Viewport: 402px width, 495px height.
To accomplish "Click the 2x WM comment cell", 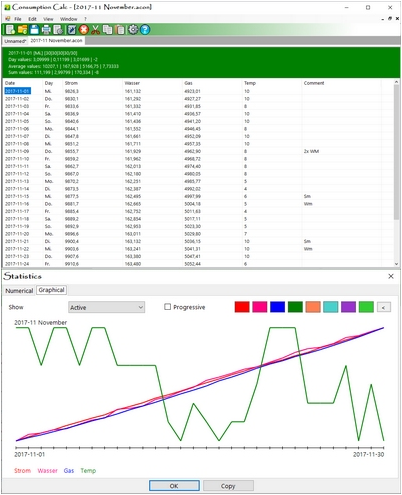I will click(x=311, y=151).
